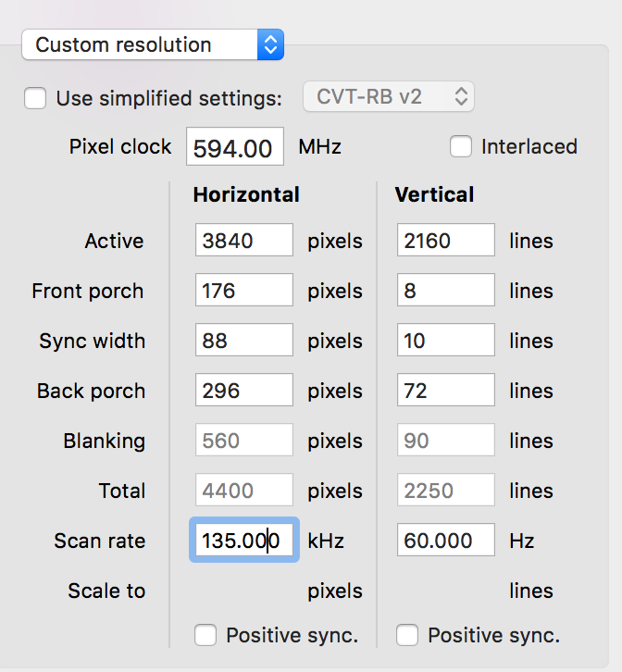Enable horizontal Positive sync. checkbox
Viewport: 622px width, 672px height.
(206, 635)
